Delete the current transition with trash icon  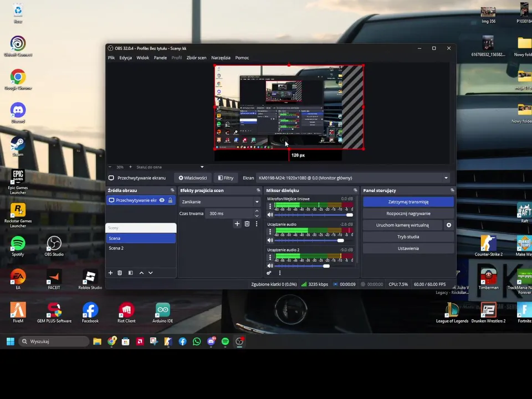pos(247,223)
